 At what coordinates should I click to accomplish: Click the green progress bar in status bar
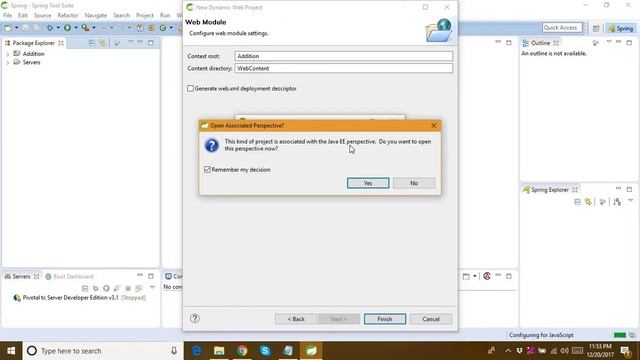[x=620, y=335]
